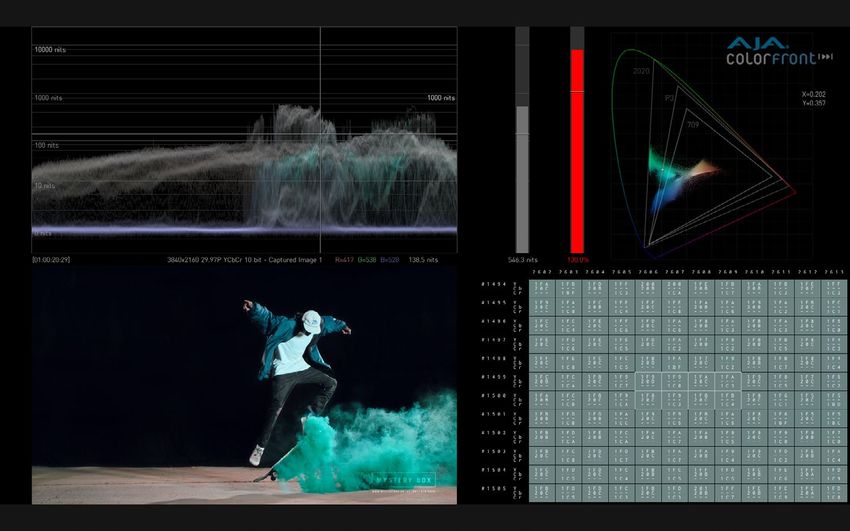Screen dimensions: 850x531
Task: Click the 709 gamut triangle label
Action: point(693,125)
